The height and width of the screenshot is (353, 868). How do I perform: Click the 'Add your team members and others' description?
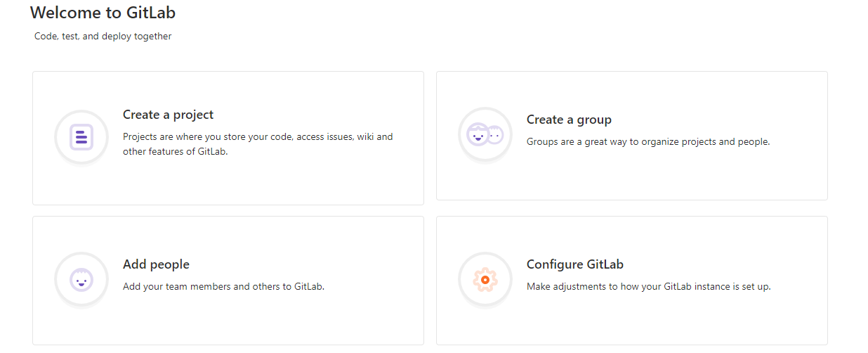[x=223, y=286]
